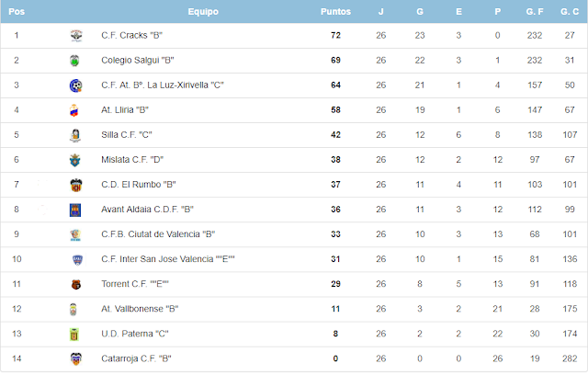Screen dimensions: 588x375
Task: Click the Catarroja C.F. "B" crest
Action: pyautogui.click(x=76, y=358)
